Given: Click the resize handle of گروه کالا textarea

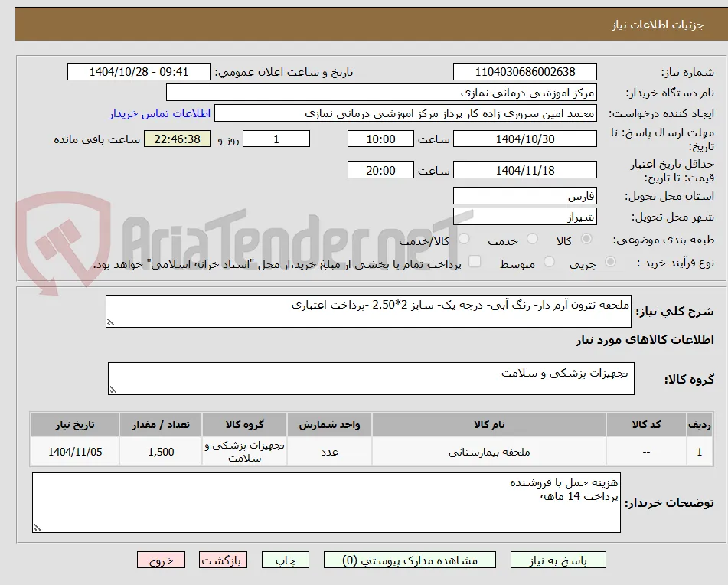Looking at the screenshot, I should tap(113, 390).
